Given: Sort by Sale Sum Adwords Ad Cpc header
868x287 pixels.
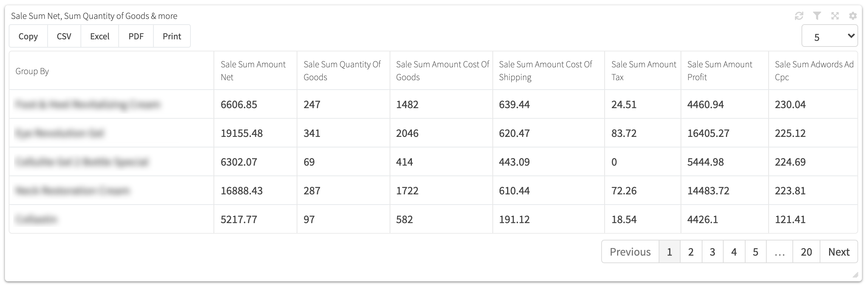Looking at the screenshot, I should (x=813, y=71).
